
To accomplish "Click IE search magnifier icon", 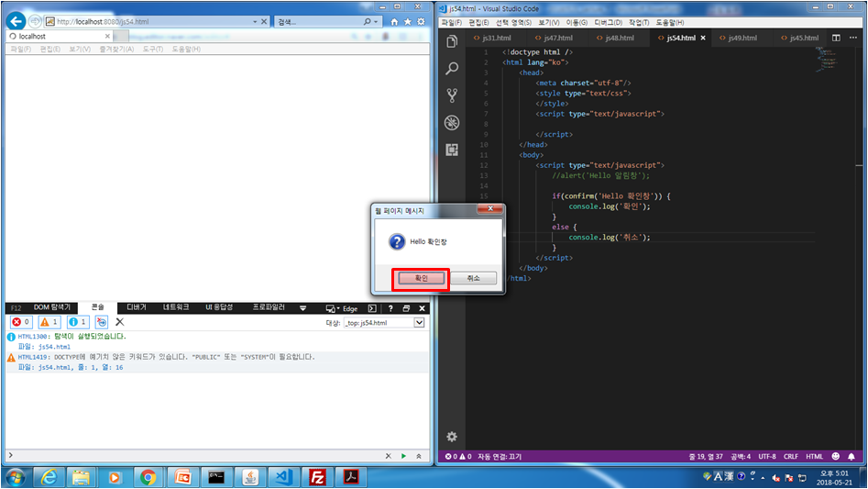I will click(x=367, y=22).
